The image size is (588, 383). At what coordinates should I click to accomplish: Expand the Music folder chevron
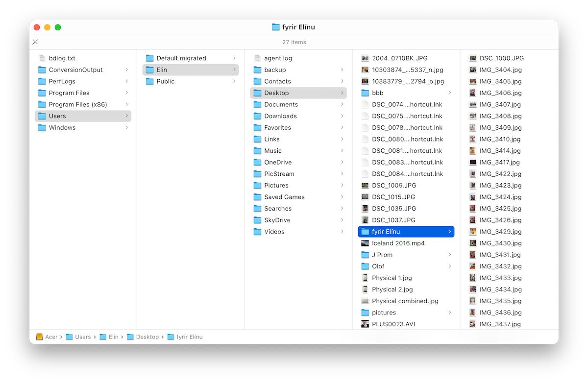[342, 151]
